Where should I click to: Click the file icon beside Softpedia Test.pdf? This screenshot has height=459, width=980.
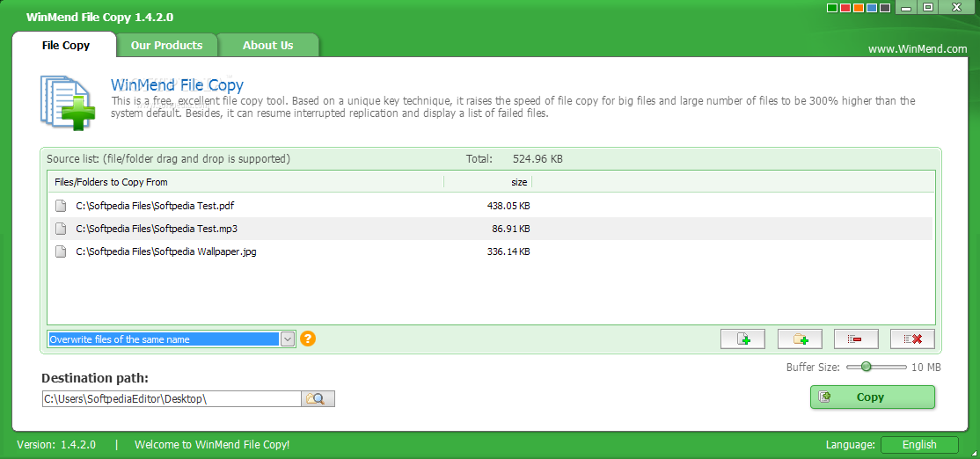[61, 206]
